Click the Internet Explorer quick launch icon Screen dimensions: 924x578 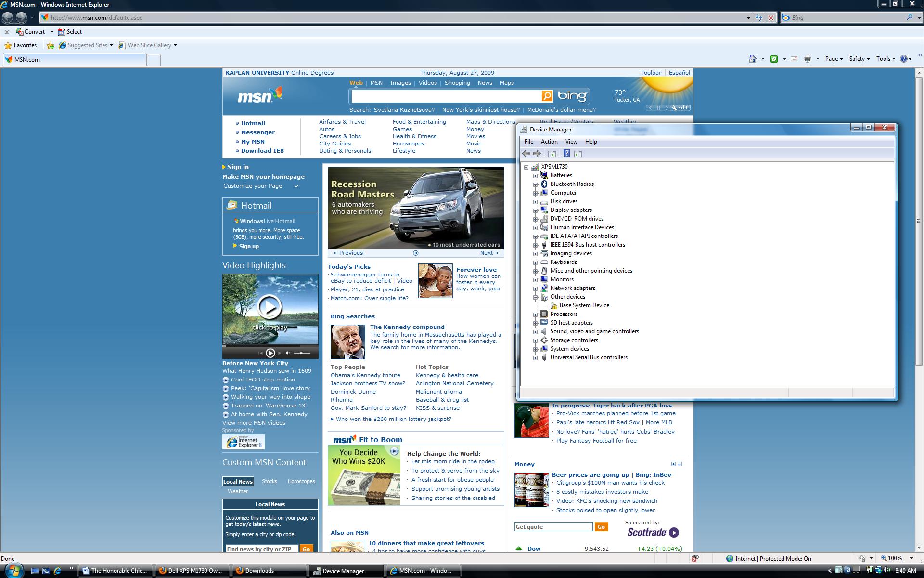(x=57, y=571)
